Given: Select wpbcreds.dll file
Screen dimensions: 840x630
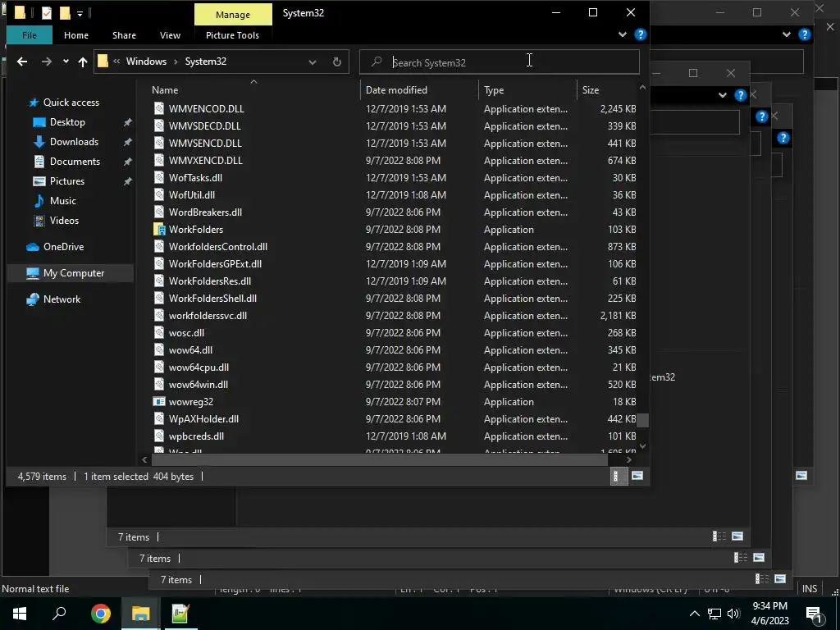Looking at the screenshot, I should click(x=196, y=436).
